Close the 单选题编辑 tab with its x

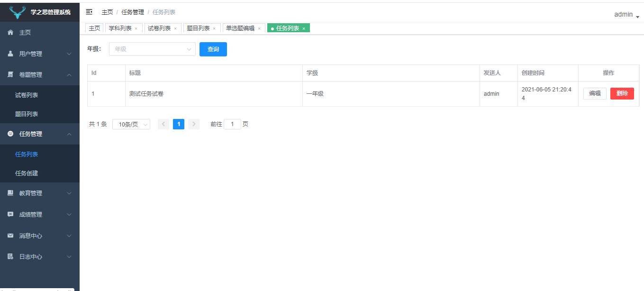pos(259,28)
